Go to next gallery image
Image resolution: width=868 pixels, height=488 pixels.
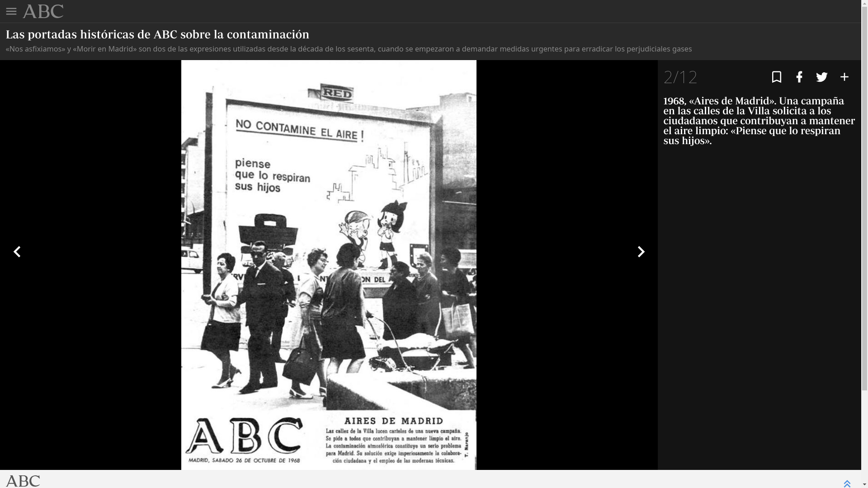(x=641, y=252)
